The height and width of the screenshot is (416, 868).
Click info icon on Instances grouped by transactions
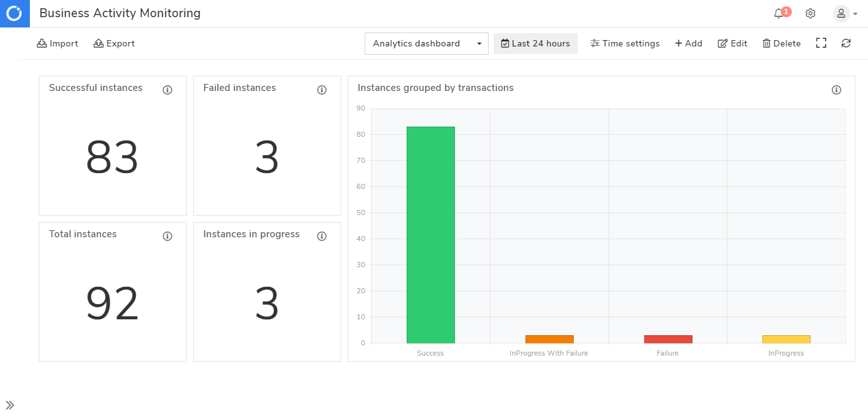click(836, 90)
